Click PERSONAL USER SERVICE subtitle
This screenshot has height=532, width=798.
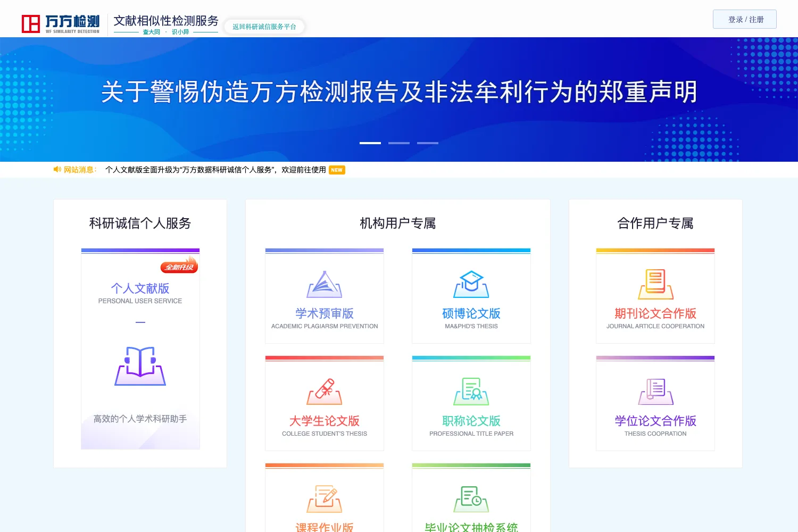click(x=140, y=301)
